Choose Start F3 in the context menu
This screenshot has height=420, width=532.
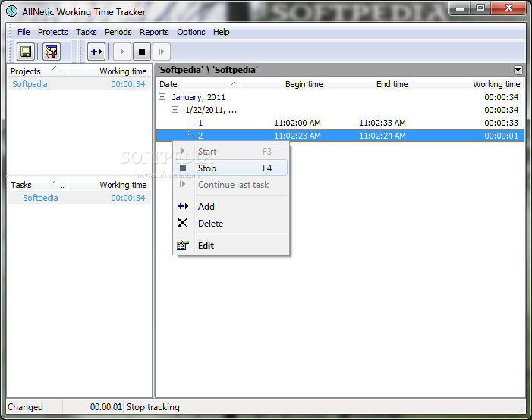point(231,152)
